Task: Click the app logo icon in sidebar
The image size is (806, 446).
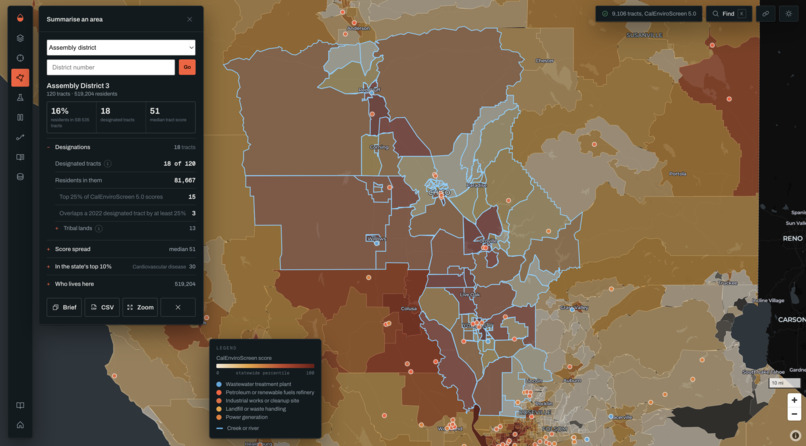Action: [x=20, y=18]
